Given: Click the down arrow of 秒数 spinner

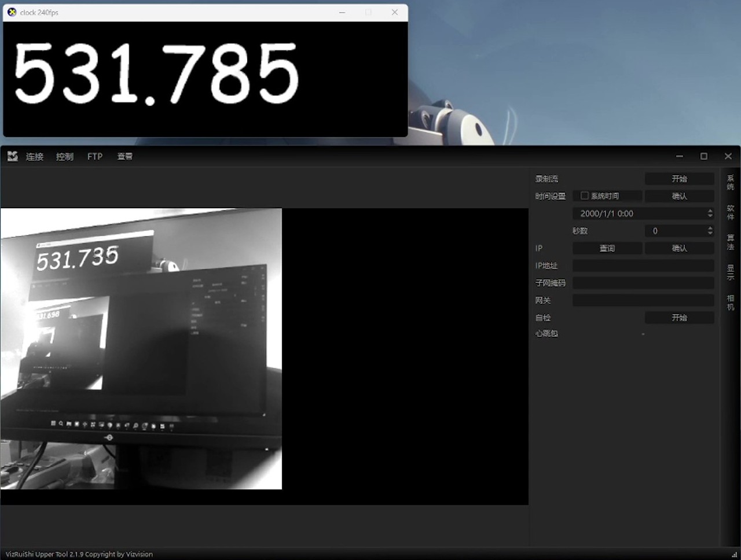Looking at the screenshot, I should click(x=710, y=234).
